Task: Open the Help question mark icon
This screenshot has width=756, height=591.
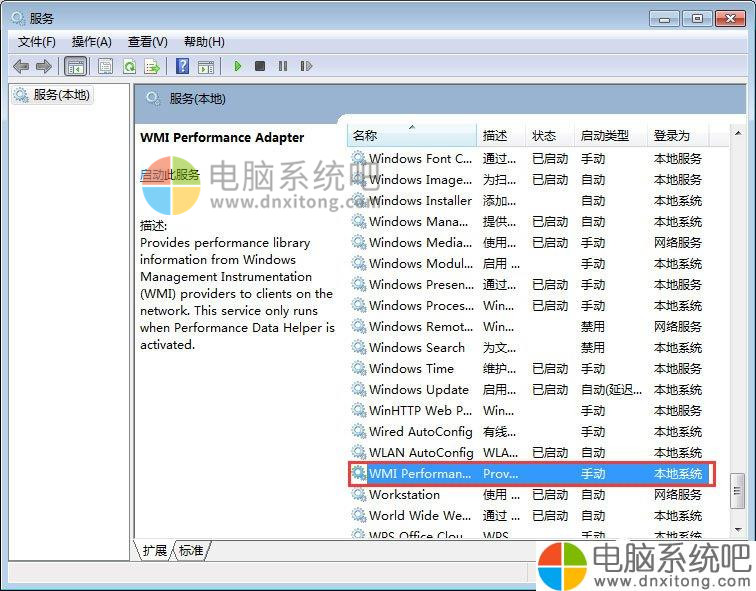Action: (x=183, y=66)
